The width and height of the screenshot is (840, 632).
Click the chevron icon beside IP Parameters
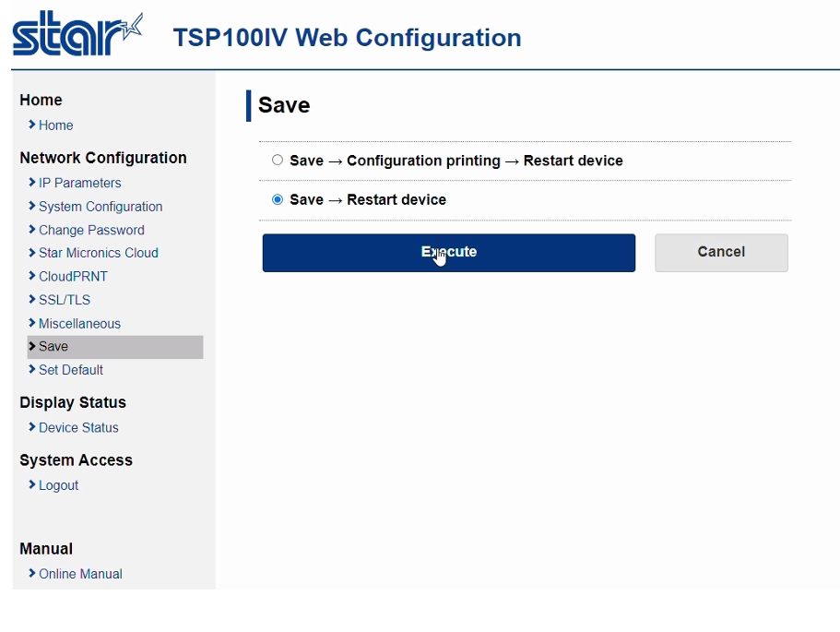coord(31,183)
